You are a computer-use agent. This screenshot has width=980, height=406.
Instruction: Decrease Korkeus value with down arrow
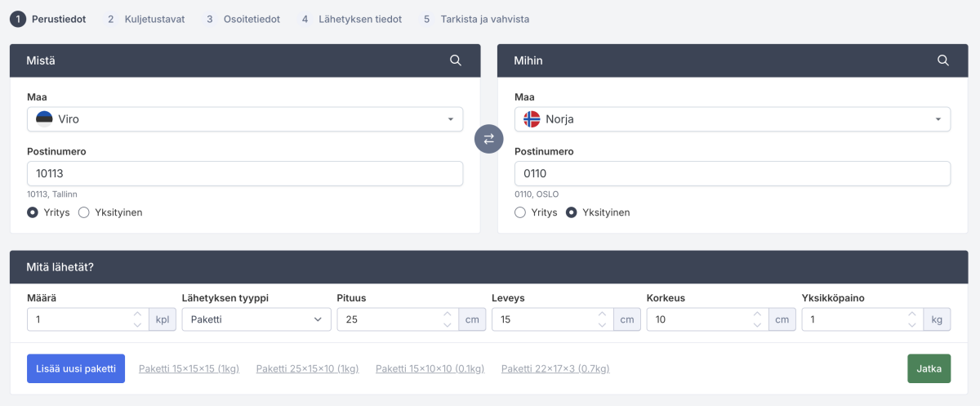click(757, 325)
